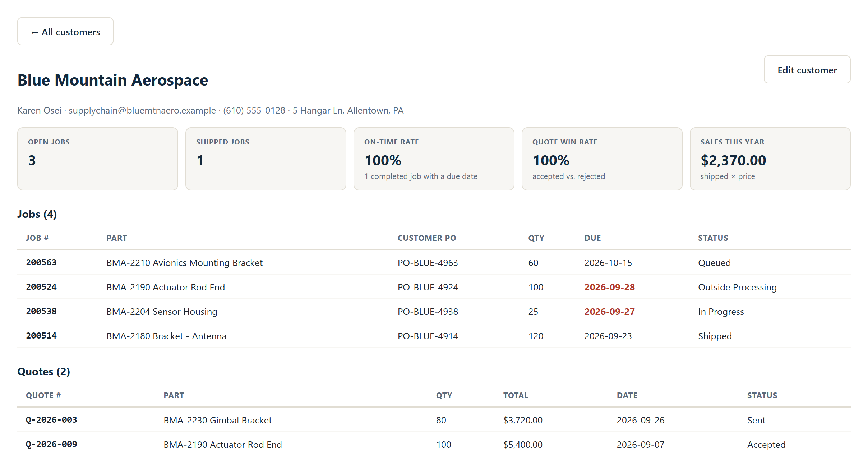This screenshot has width=868, height=473.
Task: Click the CUSTOMER PO column header
Action: point(427,238)
